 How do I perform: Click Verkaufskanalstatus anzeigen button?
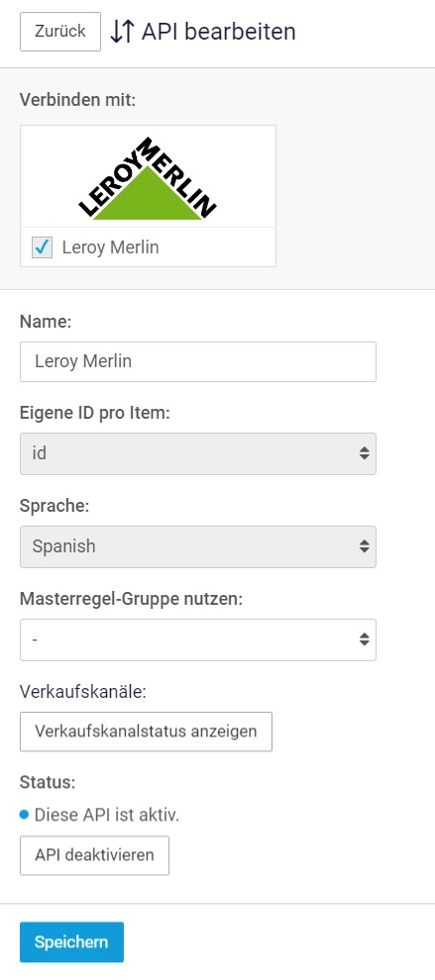(x=146, y=732)
